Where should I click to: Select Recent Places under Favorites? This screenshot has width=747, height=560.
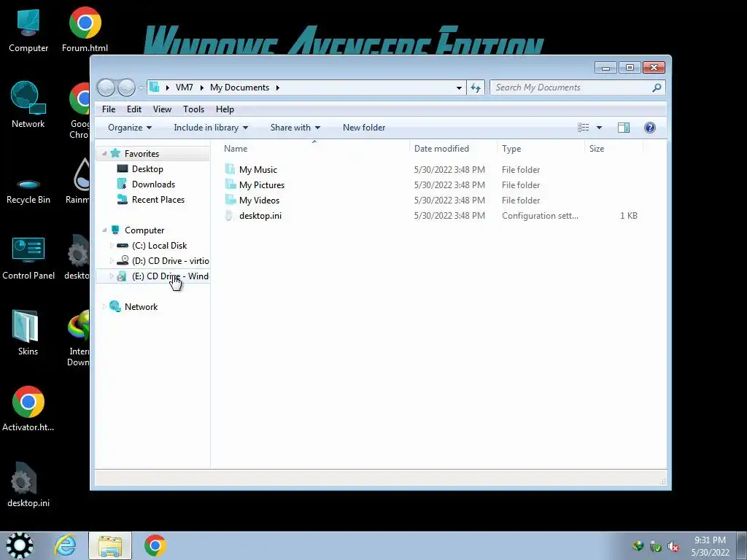158,200
